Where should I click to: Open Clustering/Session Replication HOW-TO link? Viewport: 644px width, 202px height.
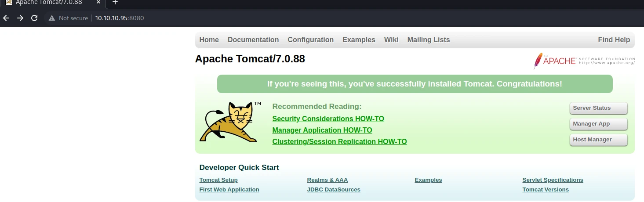[339, 141]
